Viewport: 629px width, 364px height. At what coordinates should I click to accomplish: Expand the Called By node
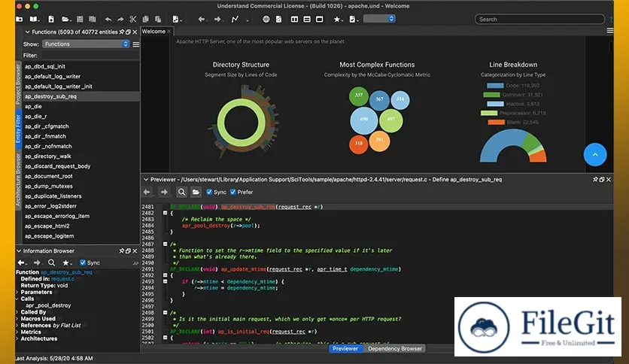pyautogui.click(x=17, y=312)
